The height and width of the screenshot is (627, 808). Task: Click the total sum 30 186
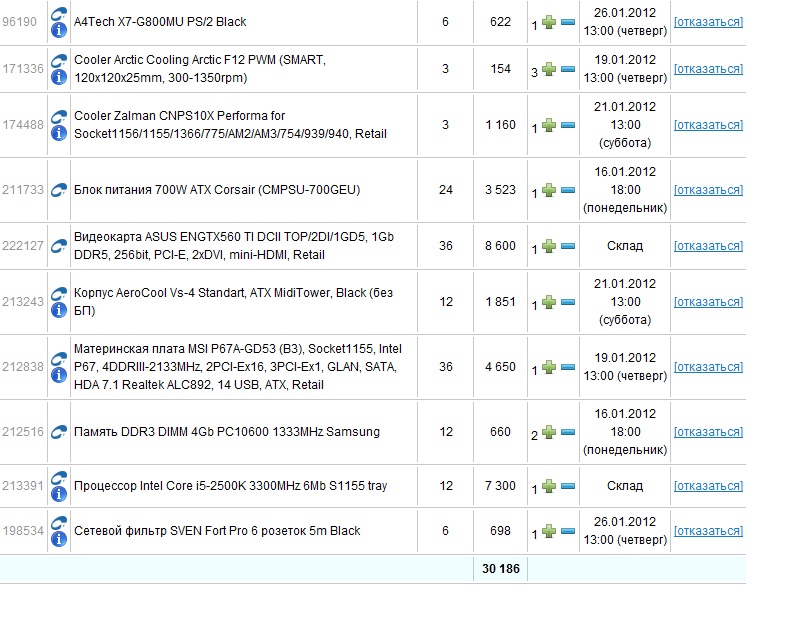pyautogui.click(x=501, y=569)
